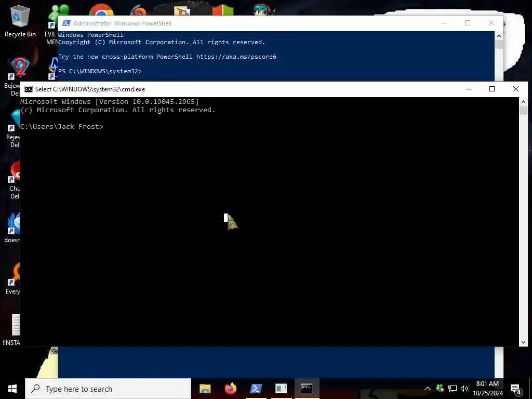The width and height of the screenshot is (532, 399).
Task: Open the network status tray icon
Action: (x=453, y=389)
